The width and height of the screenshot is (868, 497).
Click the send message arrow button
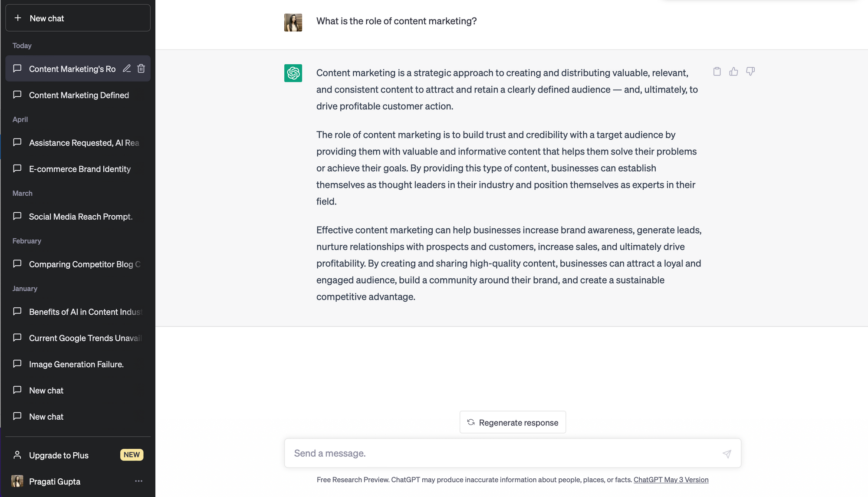click(x=727, y=454)
